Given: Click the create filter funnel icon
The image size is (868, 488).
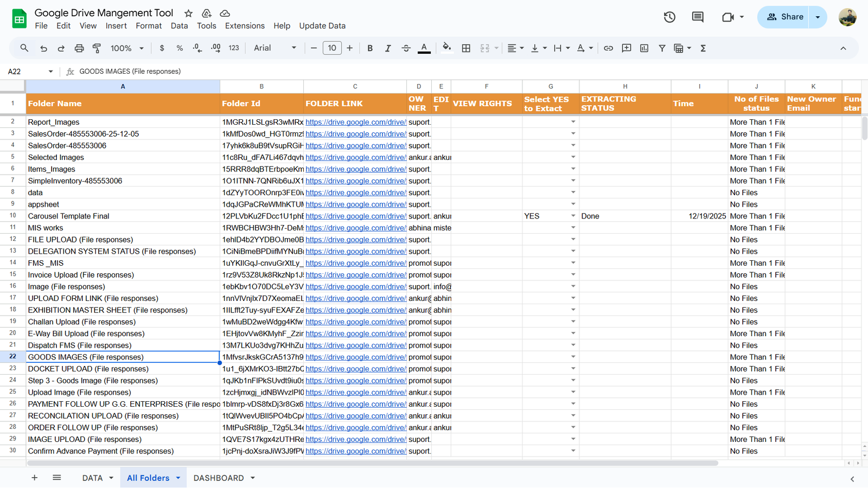Looking at the screenshot, I should (x=662, y=48).
